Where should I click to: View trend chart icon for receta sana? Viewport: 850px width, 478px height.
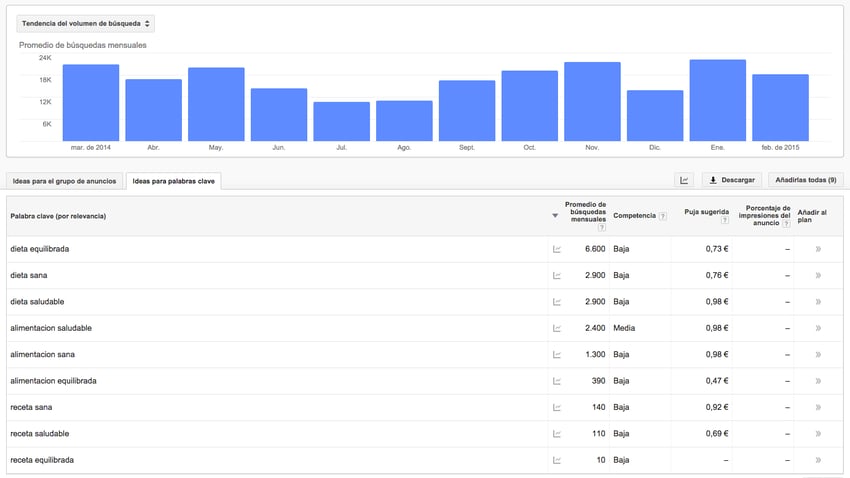556,408
